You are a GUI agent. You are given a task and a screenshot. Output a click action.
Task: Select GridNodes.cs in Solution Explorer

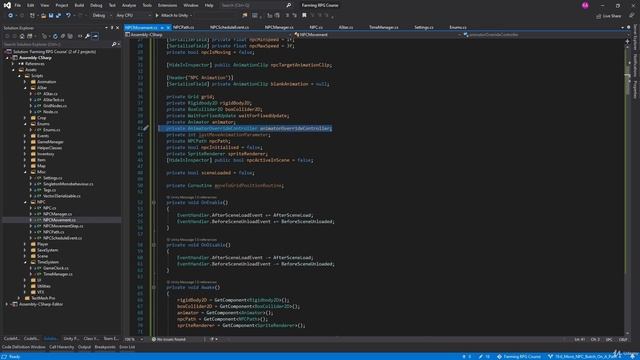click(x=55, y=106)
